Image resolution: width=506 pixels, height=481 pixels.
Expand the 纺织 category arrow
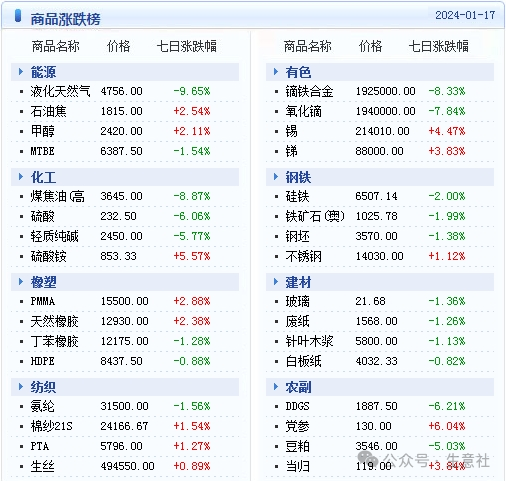pyautogui.click(x=21, y=387)
